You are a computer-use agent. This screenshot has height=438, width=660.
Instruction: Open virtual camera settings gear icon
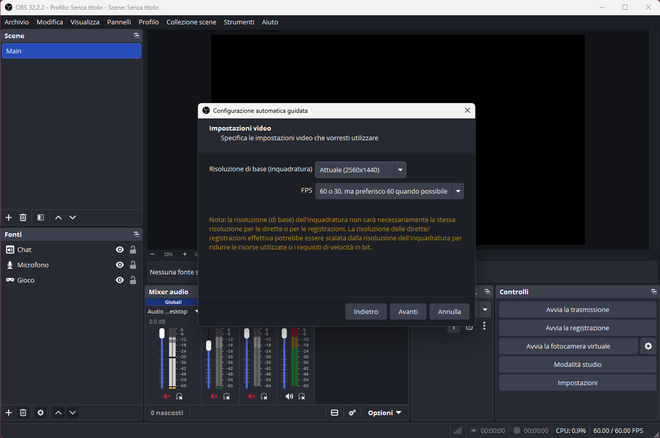click(648, 346)
